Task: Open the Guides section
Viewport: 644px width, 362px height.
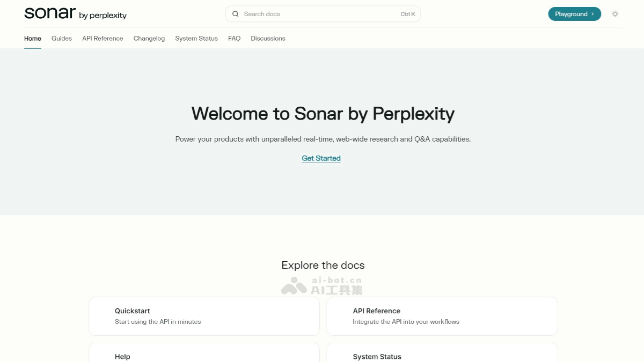Action: click(x=61, y=38)
